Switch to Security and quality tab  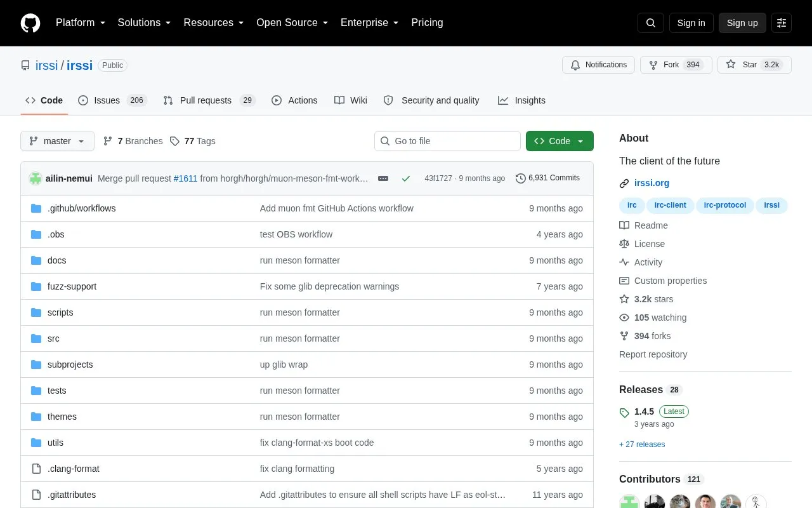point(431,100)
